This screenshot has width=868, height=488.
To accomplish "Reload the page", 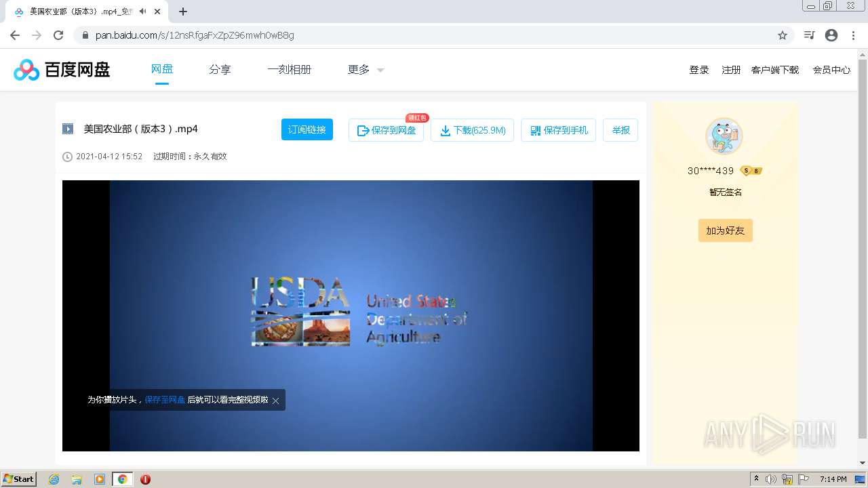I will 58,35.
